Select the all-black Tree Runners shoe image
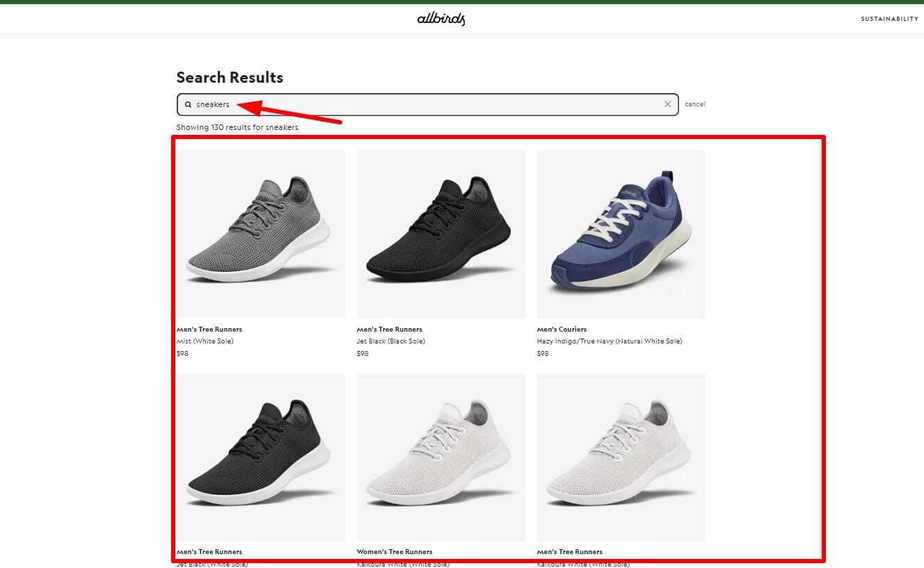 tap(440, 234)
